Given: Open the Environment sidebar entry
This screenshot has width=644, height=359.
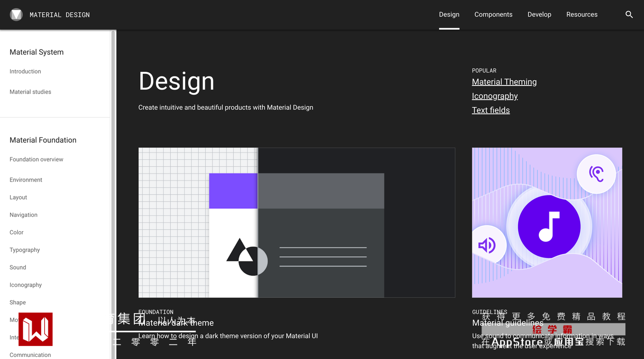Looking at the screenshot, I should tap(26, 180).
